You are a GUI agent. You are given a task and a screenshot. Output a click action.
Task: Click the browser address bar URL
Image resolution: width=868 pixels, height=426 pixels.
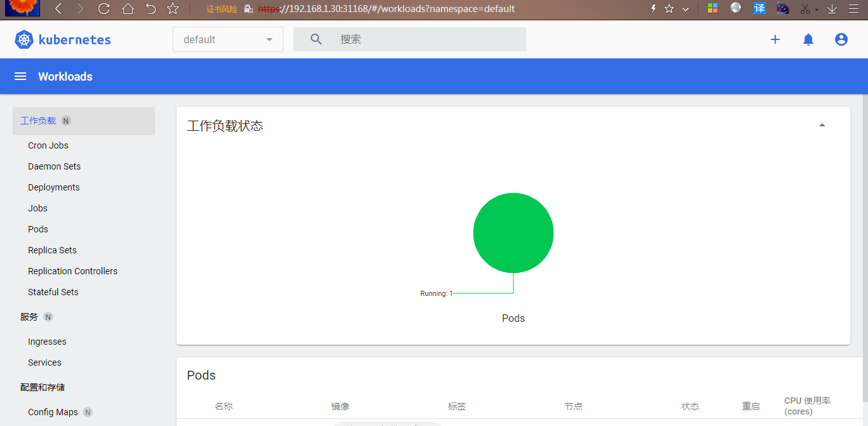(x=386, y=9)
